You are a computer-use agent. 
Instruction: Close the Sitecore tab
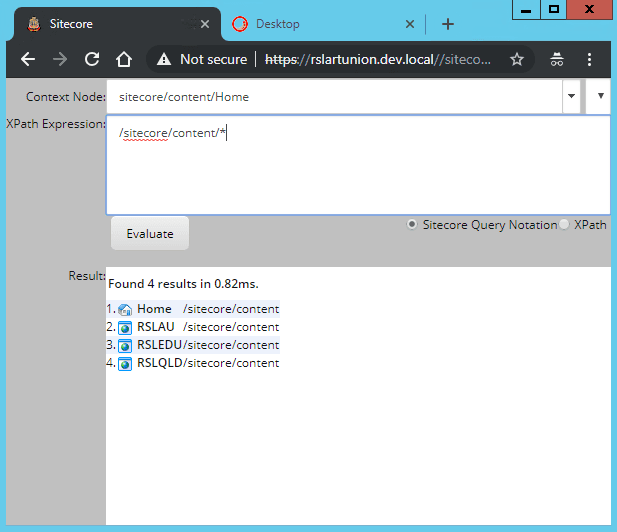tap(205, 24)
